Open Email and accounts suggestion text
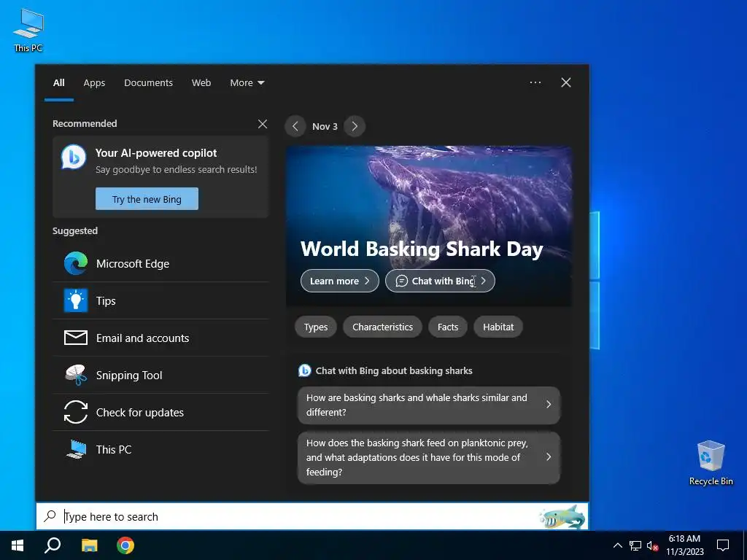Viewport: 747px width, 560px height. (142, 338)
